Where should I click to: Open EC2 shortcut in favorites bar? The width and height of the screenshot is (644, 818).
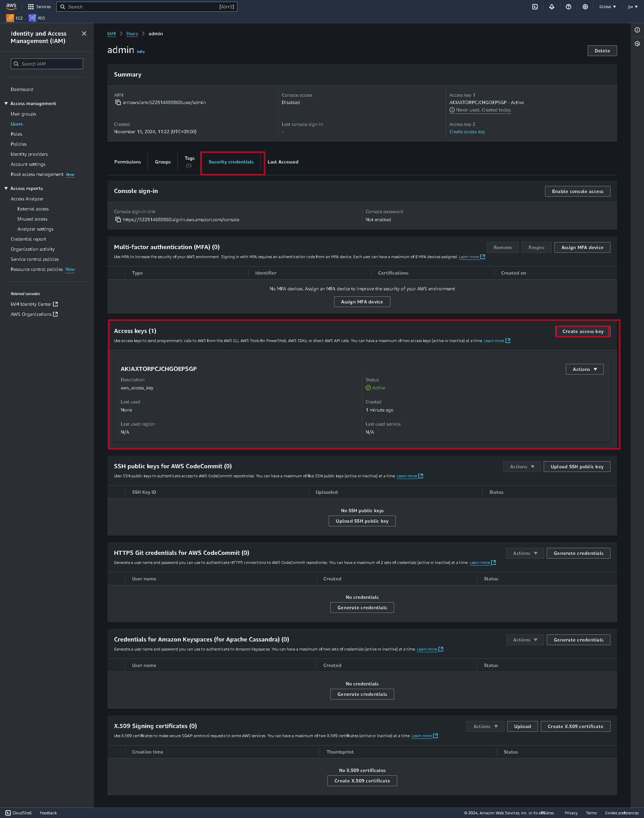pyautogui.click(x=15, y=18)
